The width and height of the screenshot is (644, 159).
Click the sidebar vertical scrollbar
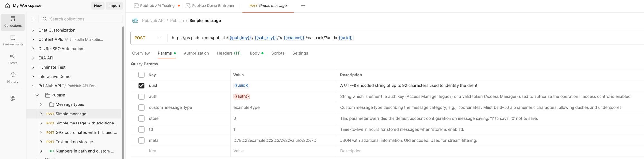click(x=123, y=93)
